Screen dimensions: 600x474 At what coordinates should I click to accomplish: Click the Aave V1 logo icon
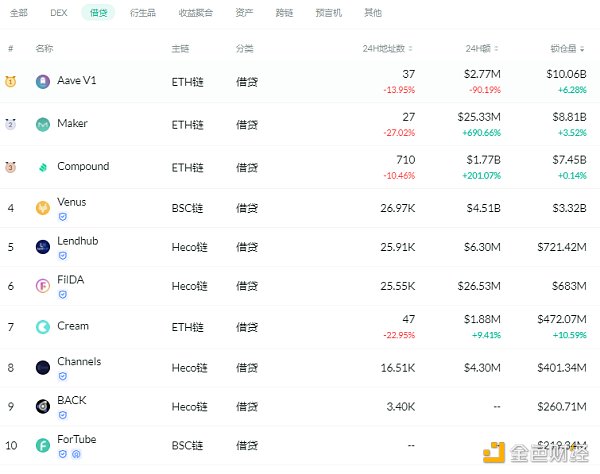tap(43, 81)
